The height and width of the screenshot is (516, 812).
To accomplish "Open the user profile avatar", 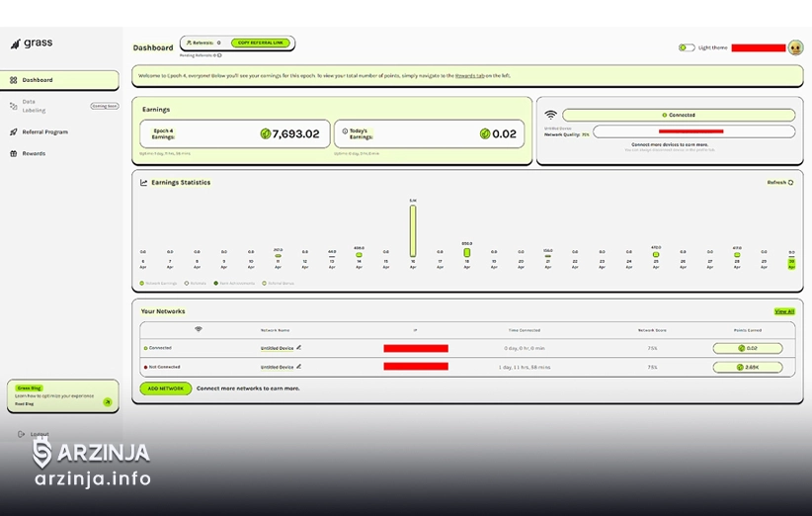I will click(x=794, y=47).
